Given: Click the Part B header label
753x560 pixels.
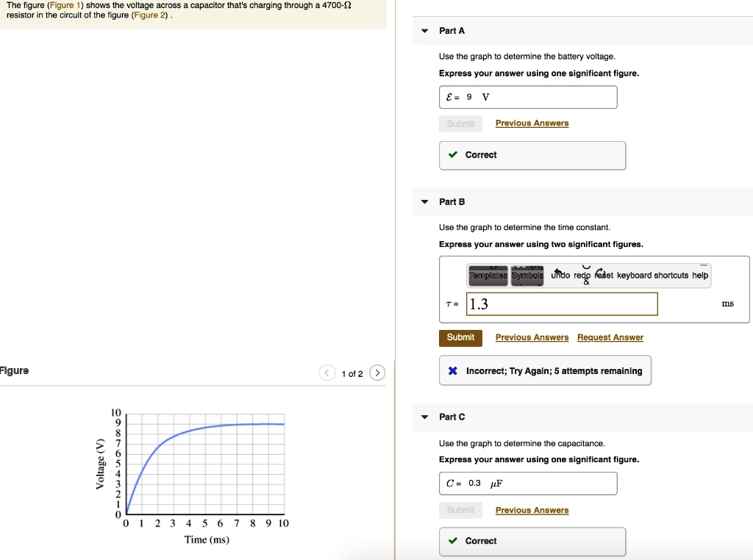Looking at the screenshot, I should [x=452, y=202].
